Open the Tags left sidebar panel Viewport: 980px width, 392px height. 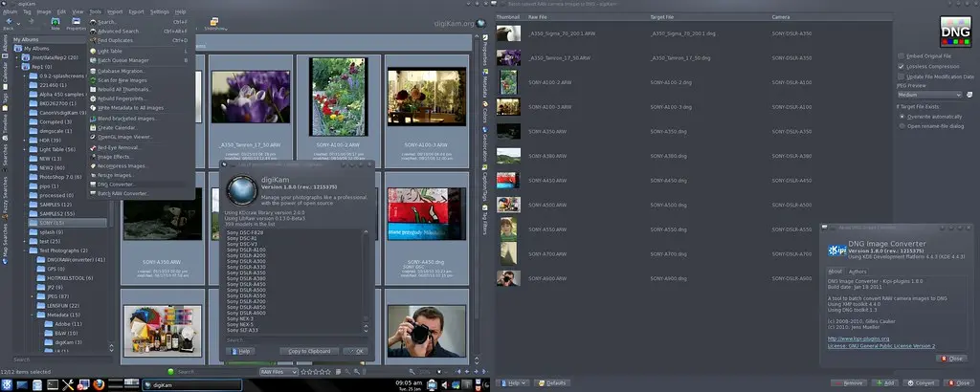(x=6, y=99)
